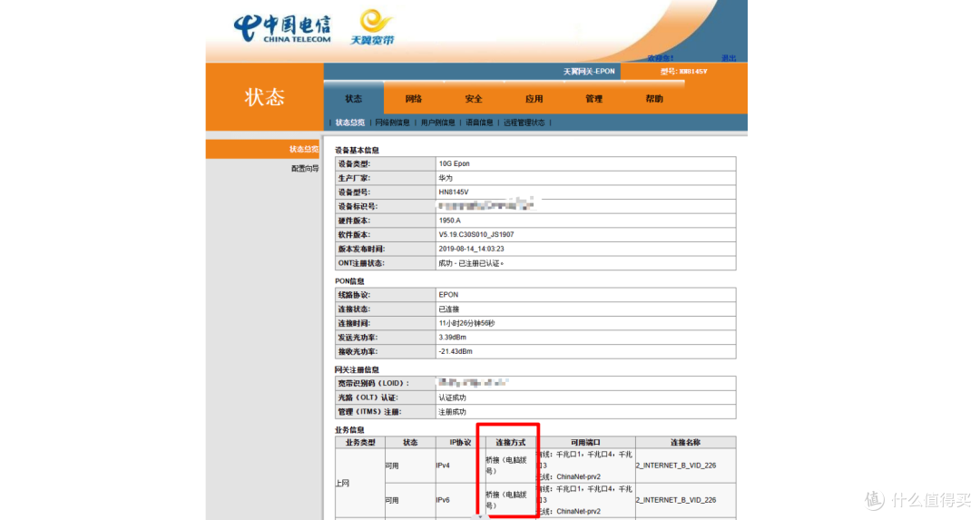Viewport: 980px width, 520px height.
Task: Click the 业务类型 column header
Action: tap(360, 443)
